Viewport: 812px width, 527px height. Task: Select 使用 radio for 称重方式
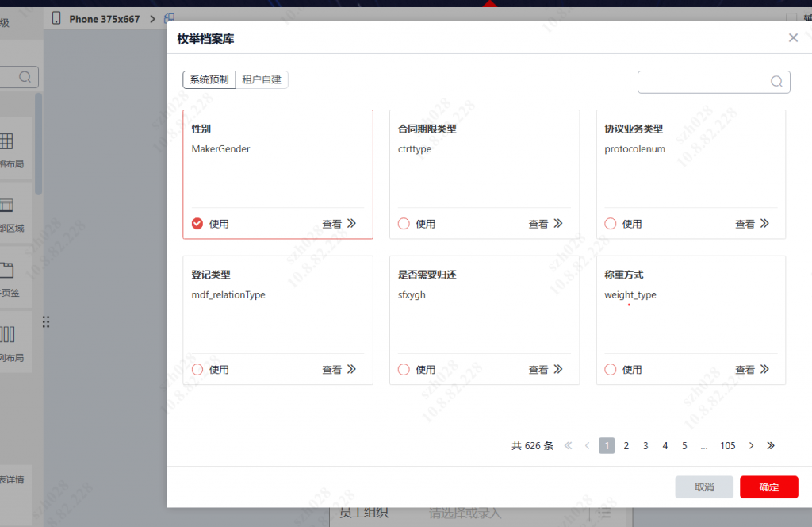611,370
